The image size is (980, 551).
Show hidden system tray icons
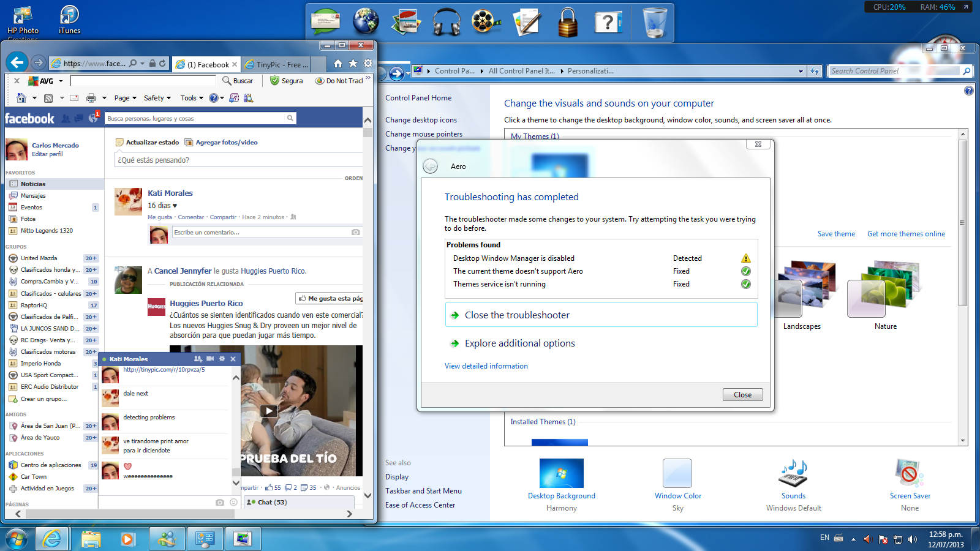pos(853,539)
